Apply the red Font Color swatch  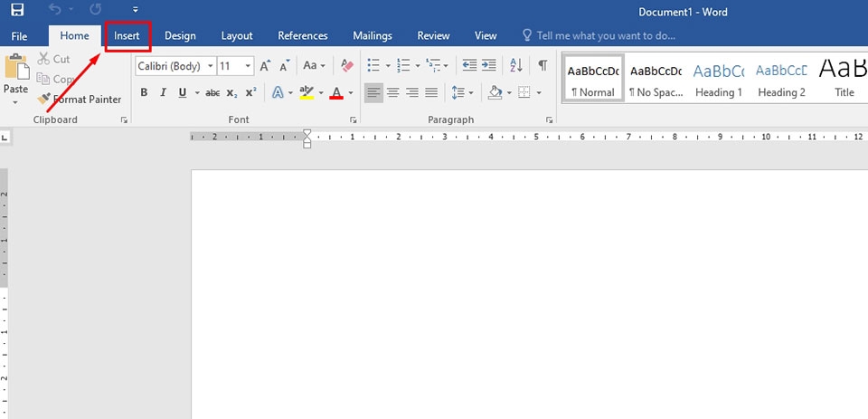[336, 92]
